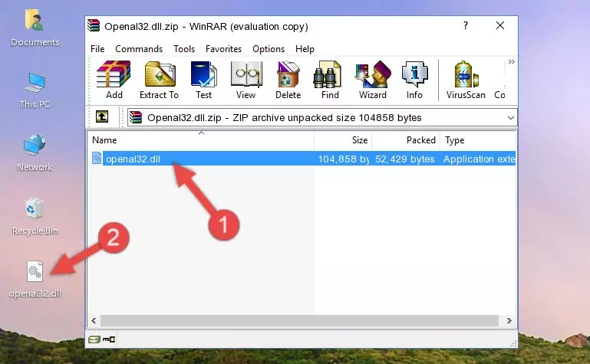Go up one folder level

(102, 116)
